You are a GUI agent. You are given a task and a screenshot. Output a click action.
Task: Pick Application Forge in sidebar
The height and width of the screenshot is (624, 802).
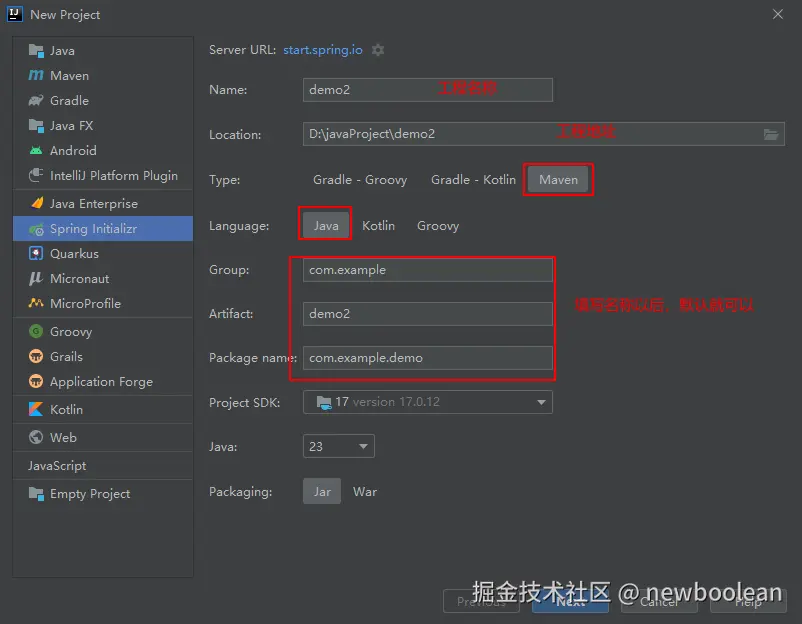tap(103, 382)
